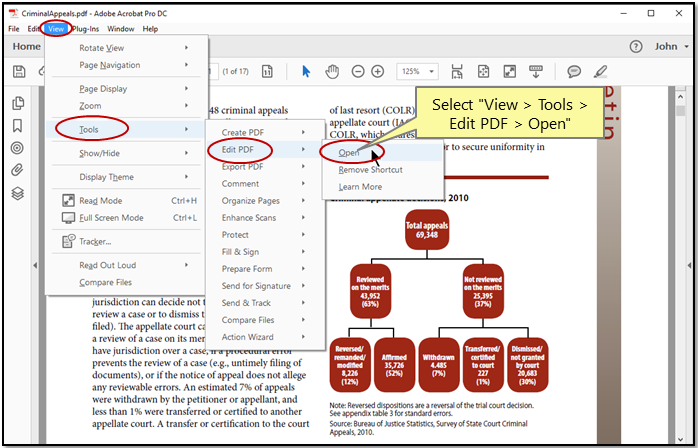This screenshot has height=448, width=698.
Task: Click the page fit 1:1 icon
Action: click(267, 71)
